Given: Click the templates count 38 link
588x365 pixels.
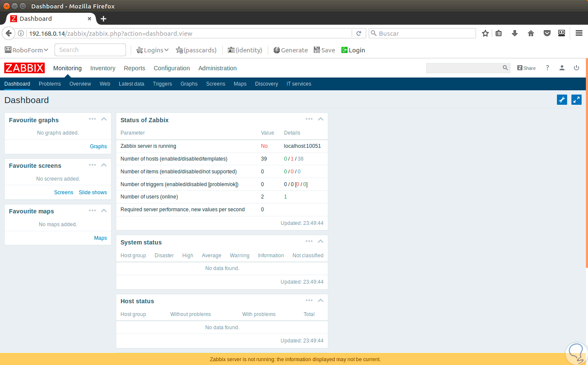Looking at the screenshot, I should tap(301, 159).
